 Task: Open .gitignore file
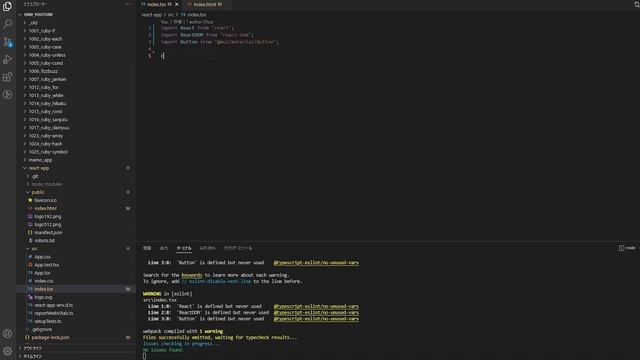click(x=42, y=329)
